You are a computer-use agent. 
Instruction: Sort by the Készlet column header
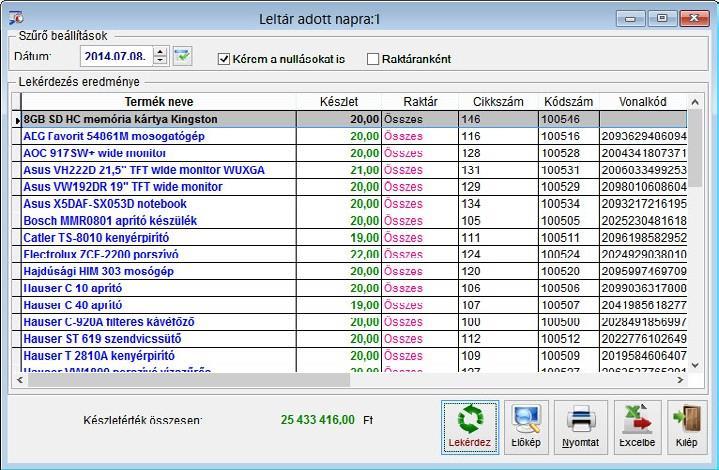[339, 101]
